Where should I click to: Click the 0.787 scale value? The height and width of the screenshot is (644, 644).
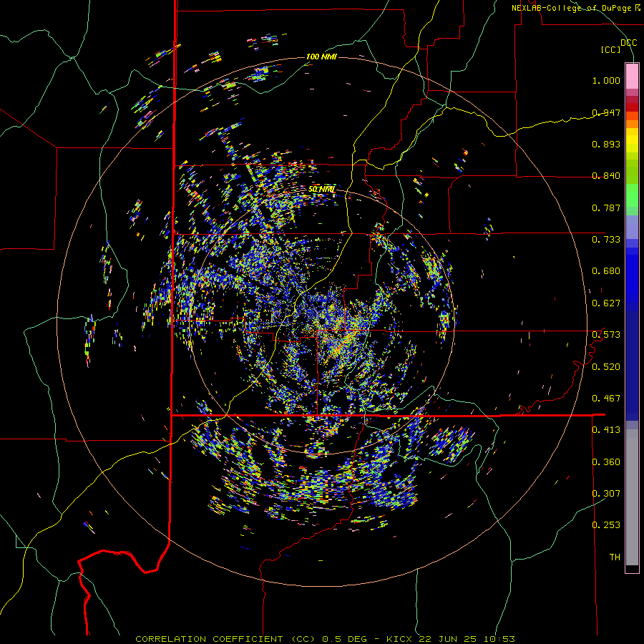(x=606, y=208)
